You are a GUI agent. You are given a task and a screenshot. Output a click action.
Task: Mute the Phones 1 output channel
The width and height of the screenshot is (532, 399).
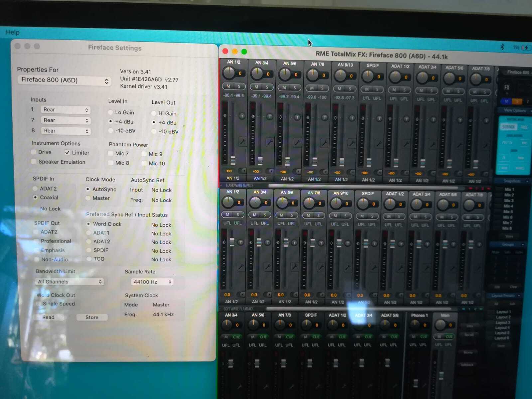click(x=414, y=336)
